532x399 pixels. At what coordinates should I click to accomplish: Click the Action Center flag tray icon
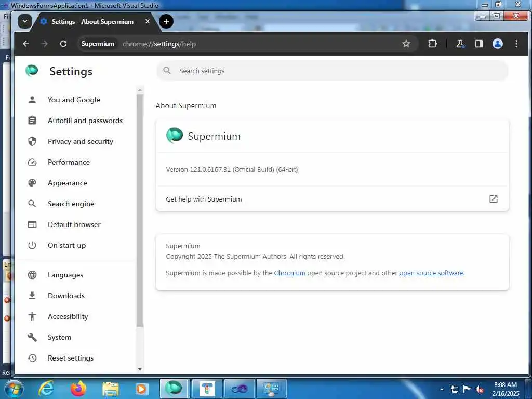pos(467,389)
